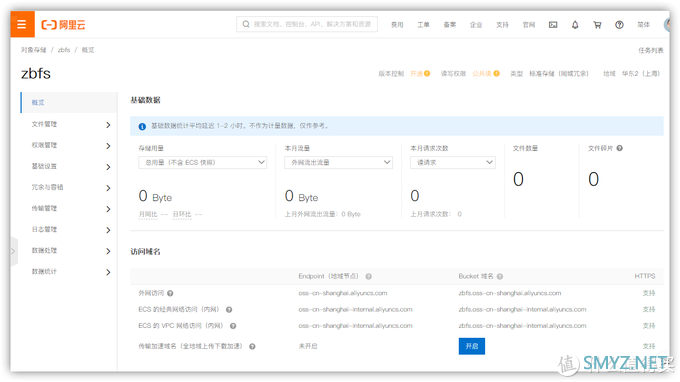Click the orange 开通 version control link
This screenshot has width=680, height=382.
(416, 74)
